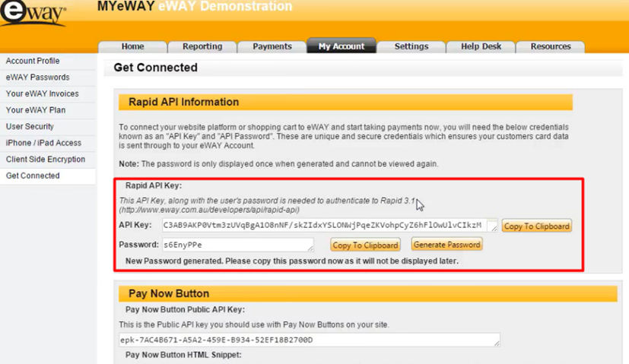Open the Resources tab

pos(551,46)
